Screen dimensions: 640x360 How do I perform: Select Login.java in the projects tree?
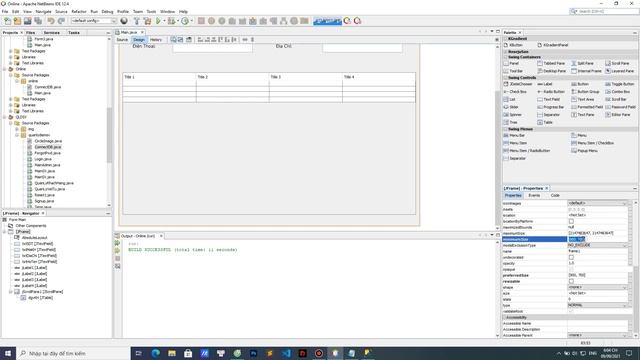point(42,159)
